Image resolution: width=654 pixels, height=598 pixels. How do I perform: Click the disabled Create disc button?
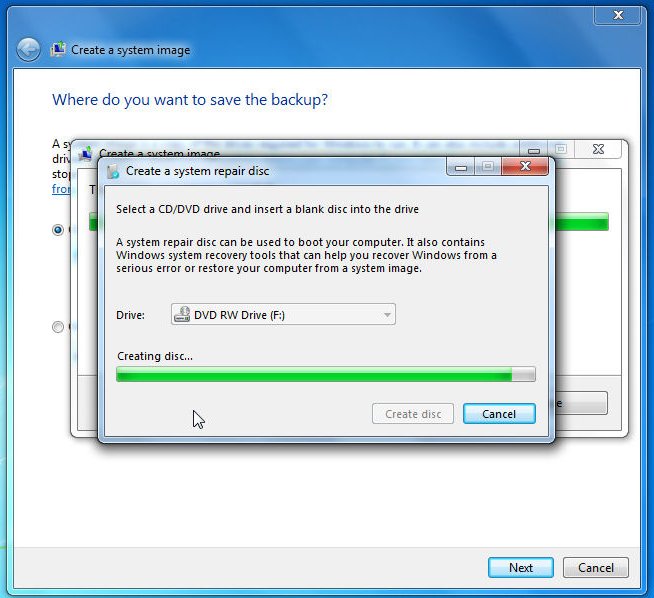(413, 414)
